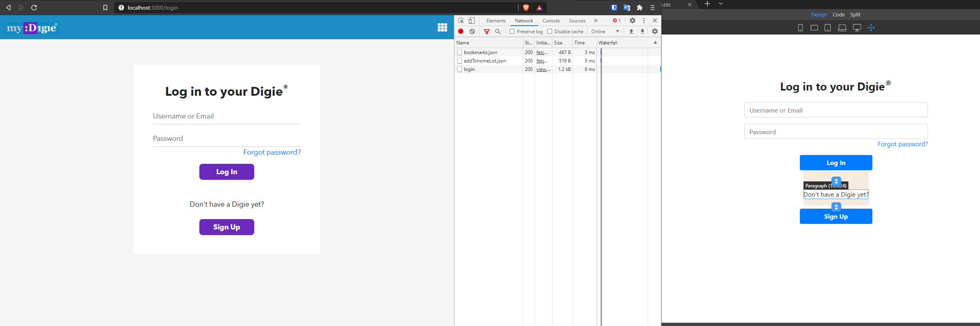Select the mobile phone viewport size
Image resolution: width=980 pixels, height=326 pixels.
pos(800,28)
